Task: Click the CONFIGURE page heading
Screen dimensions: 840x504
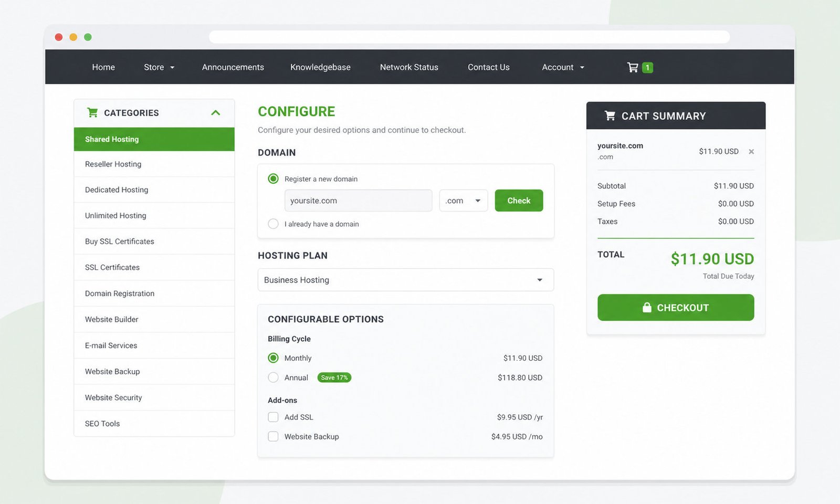Action: [x=296, y=111]
